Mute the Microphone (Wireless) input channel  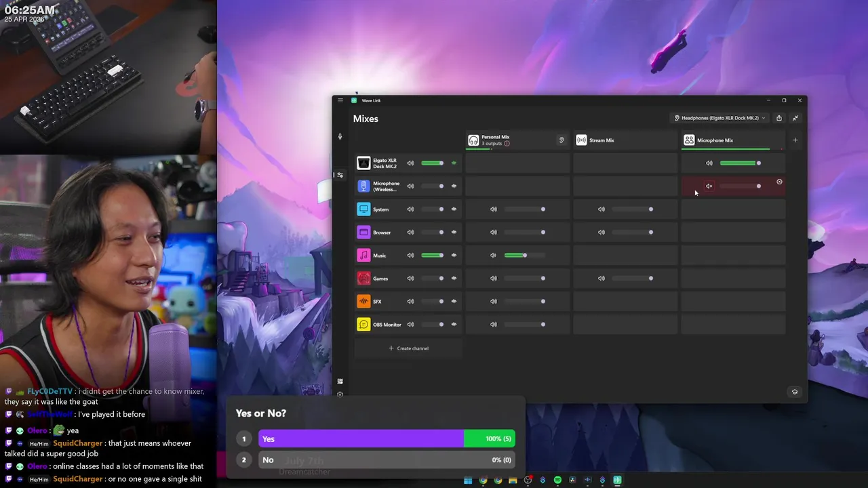click(x=410, y=186)
